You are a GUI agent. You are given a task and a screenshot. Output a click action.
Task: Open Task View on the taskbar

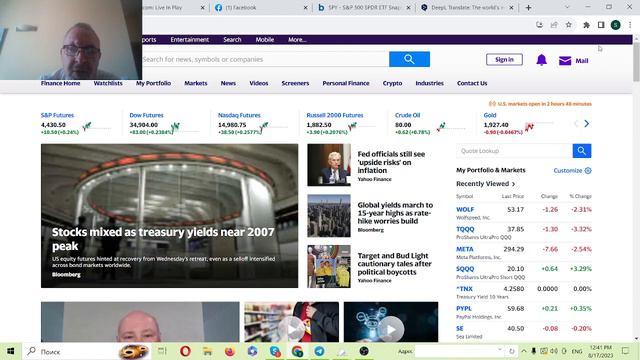pos(162,351)
